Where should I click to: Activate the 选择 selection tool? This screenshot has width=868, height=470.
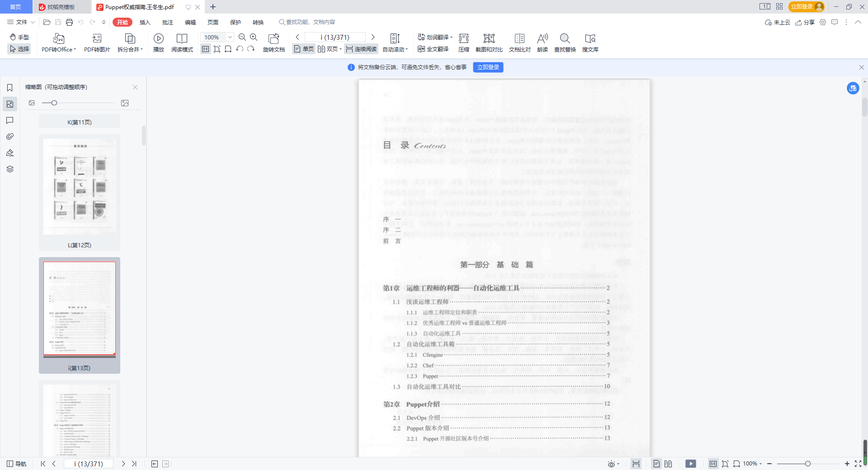point(19,49)
